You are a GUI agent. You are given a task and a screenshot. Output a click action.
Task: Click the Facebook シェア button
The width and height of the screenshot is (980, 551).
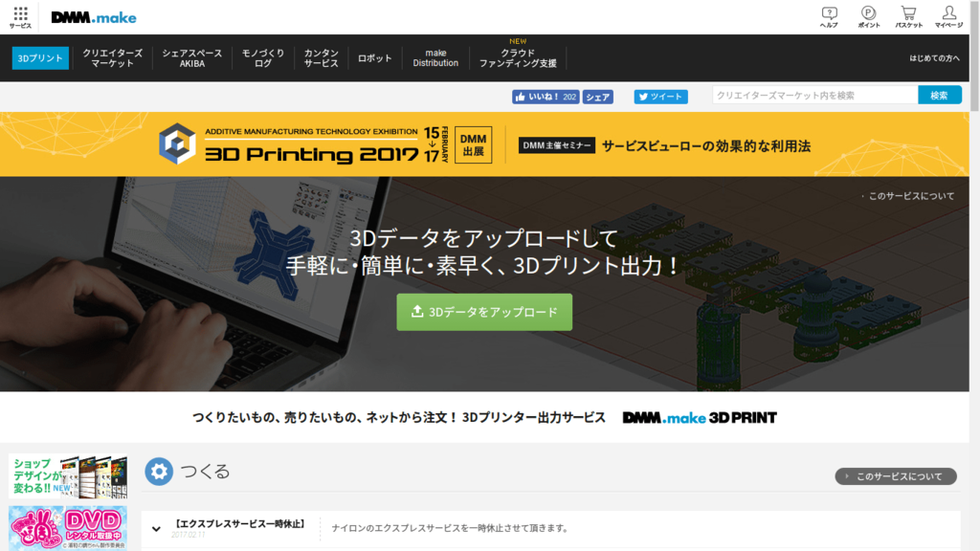(597, 97)
